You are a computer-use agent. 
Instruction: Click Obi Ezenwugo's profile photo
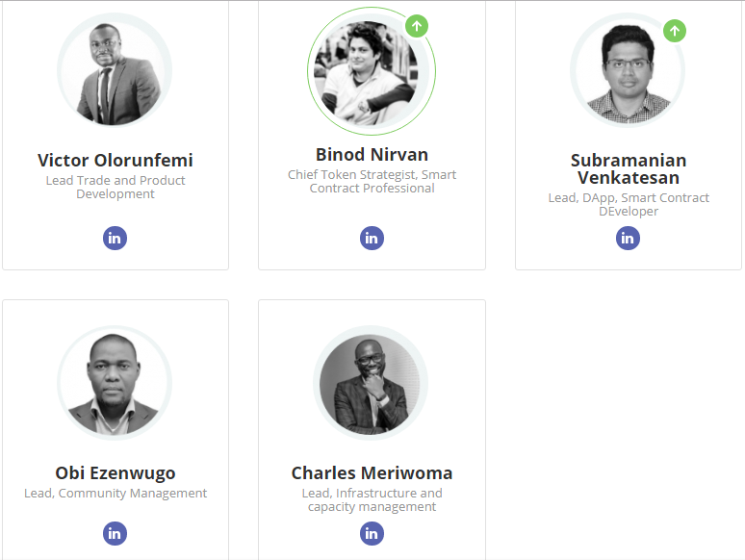(115, 384)
